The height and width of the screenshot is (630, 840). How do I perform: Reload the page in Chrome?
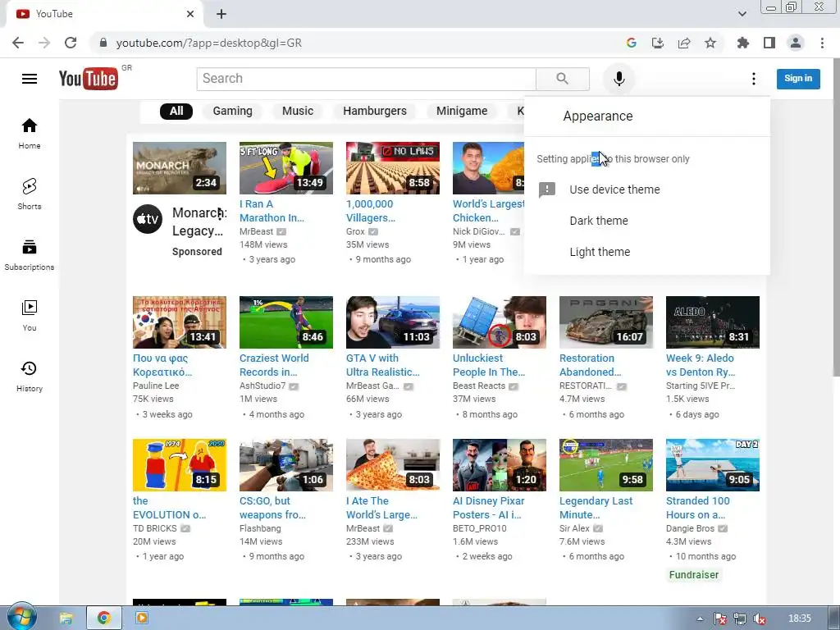coord(71,43)
